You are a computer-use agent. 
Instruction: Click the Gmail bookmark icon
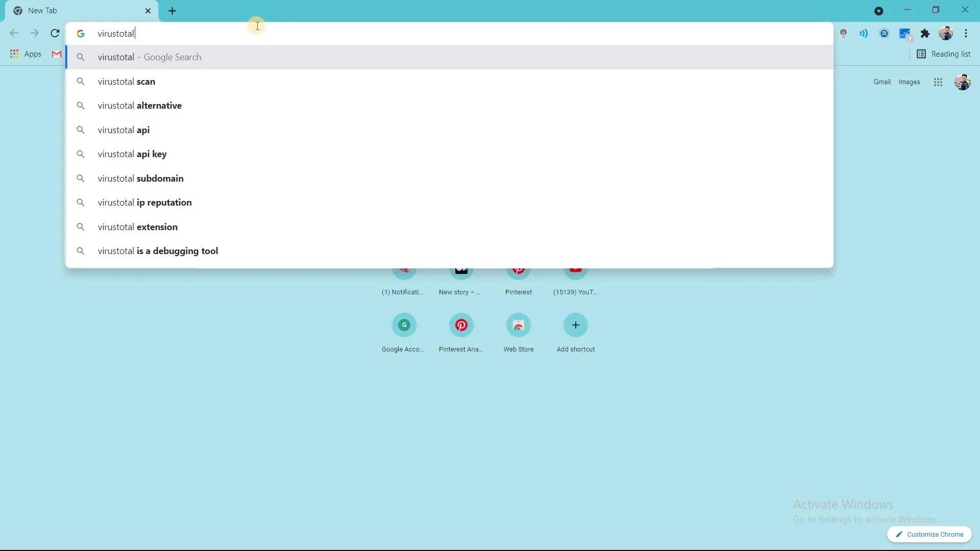coord(57,54)
